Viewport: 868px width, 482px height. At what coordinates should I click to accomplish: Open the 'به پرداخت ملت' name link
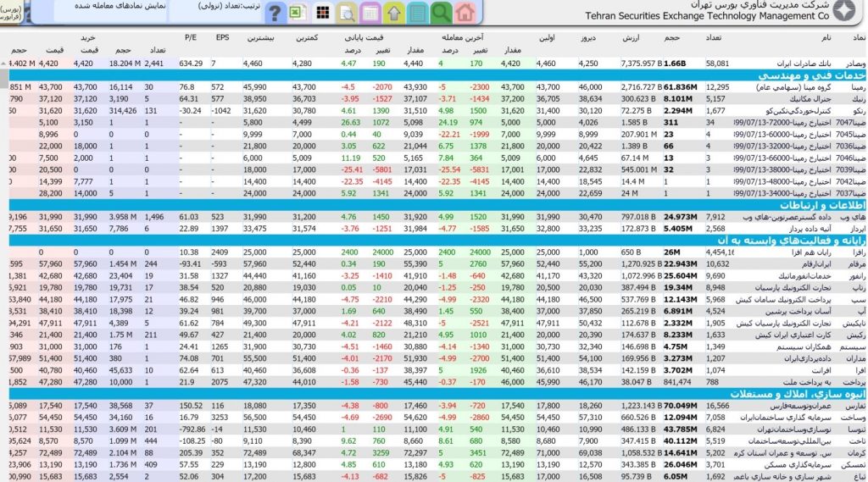click(x=807, y=382)
